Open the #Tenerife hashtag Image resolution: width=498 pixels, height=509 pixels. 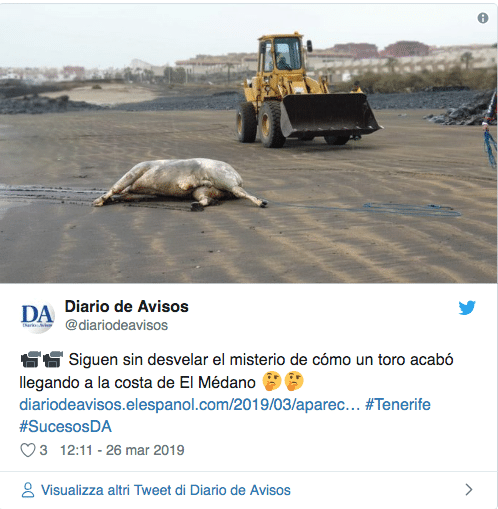click(x=398, y=405)
